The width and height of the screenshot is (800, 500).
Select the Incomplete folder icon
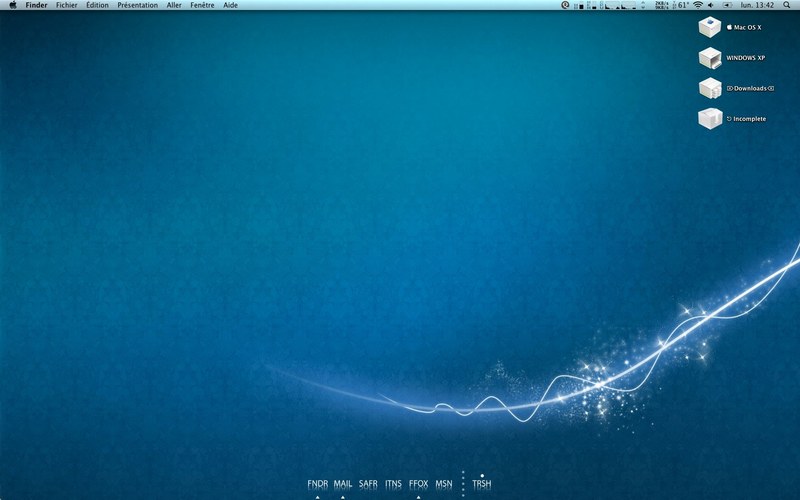click(x=710, y=118)
